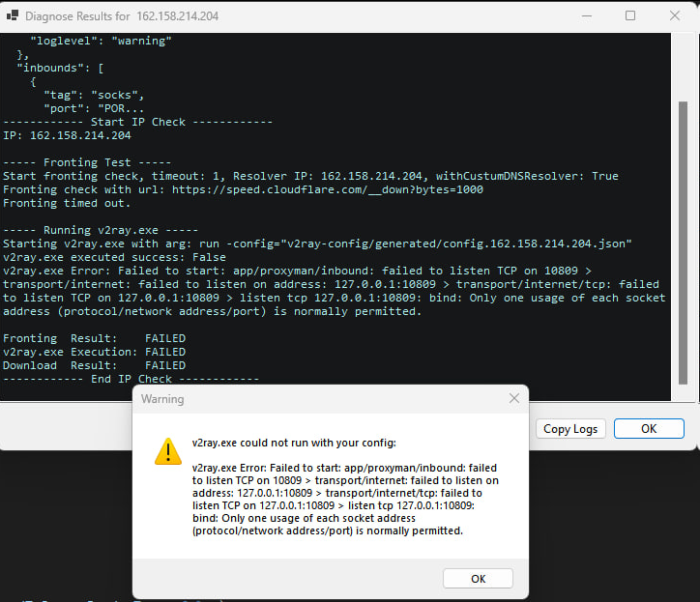
Task: Click the 'Fronting timed out.' log line
Action: [x=67, y=204]
